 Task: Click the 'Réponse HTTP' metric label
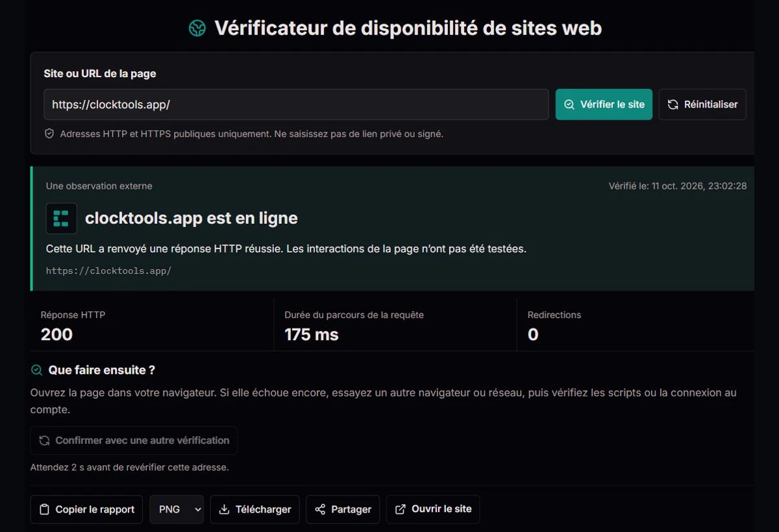73,315
